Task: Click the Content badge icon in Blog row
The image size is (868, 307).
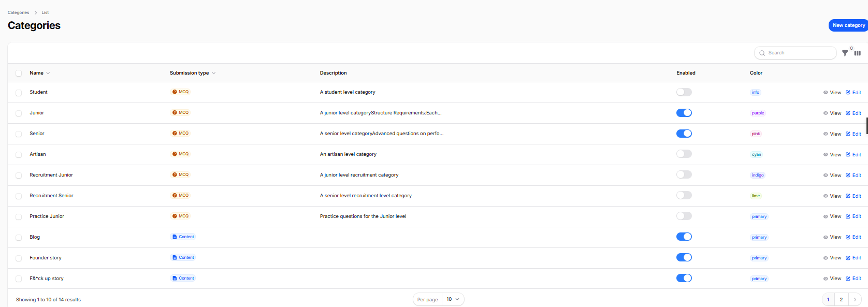Action: click(x=175, y=237)
